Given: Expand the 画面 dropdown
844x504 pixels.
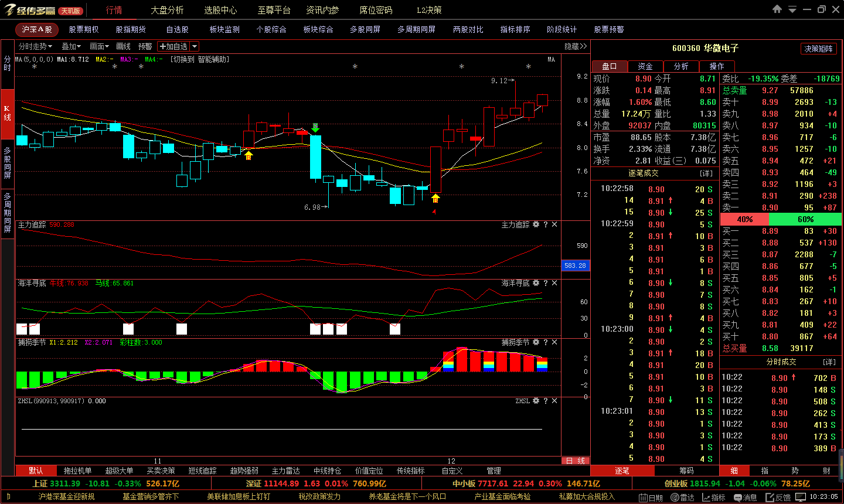Looking at the screenshot, I should click(x=99, y=46).
